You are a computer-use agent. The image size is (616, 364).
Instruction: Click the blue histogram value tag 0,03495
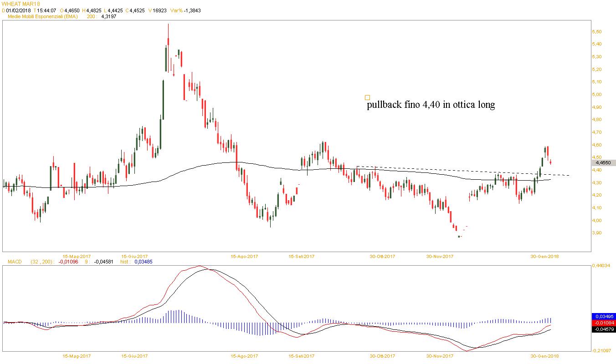coord(603,316)
